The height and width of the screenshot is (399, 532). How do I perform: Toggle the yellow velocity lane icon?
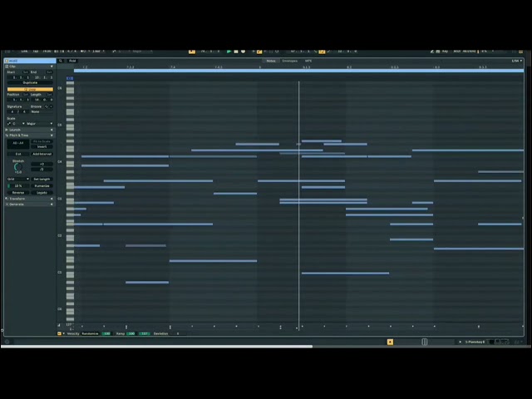(59, 333)
